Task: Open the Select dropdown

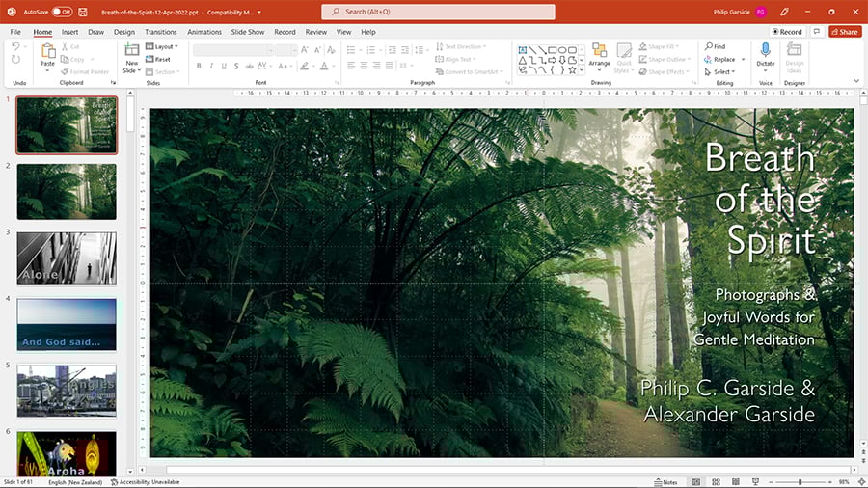Action: [719, 72]
